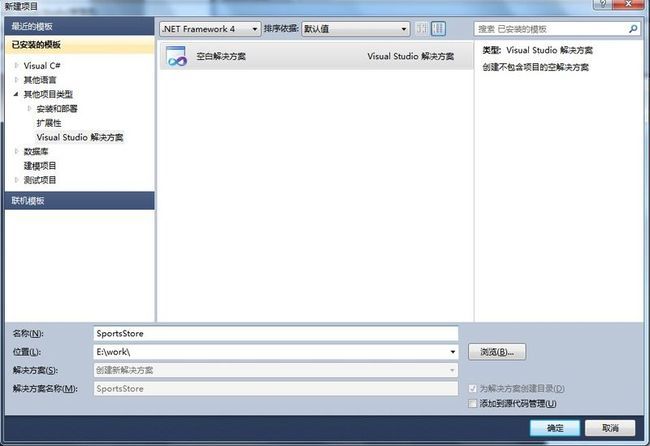Select the 扩展性 tree item
This screenshot has height=446, width=650.
point(49,123)
